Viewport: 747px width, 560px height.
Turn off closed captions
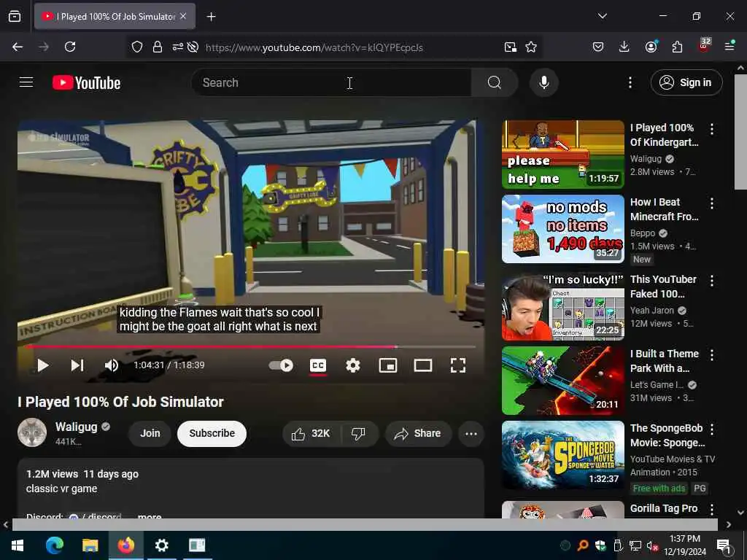(x=318, y=365)
